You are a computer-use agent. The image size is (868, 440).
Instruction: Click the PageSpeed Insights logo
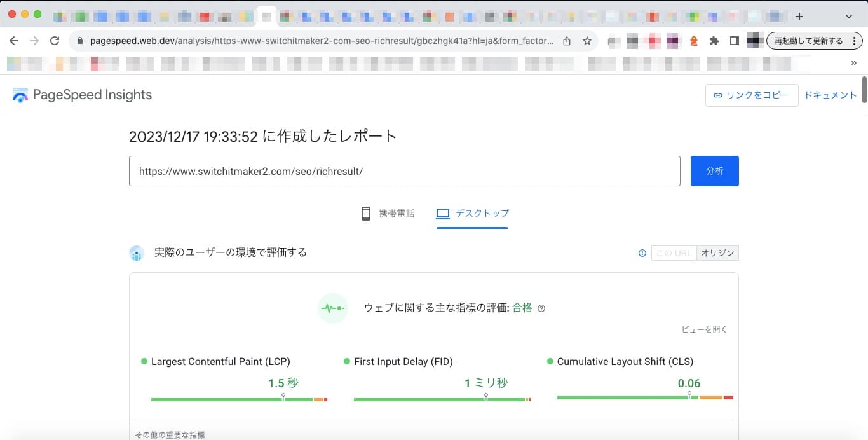coord(82,95)
